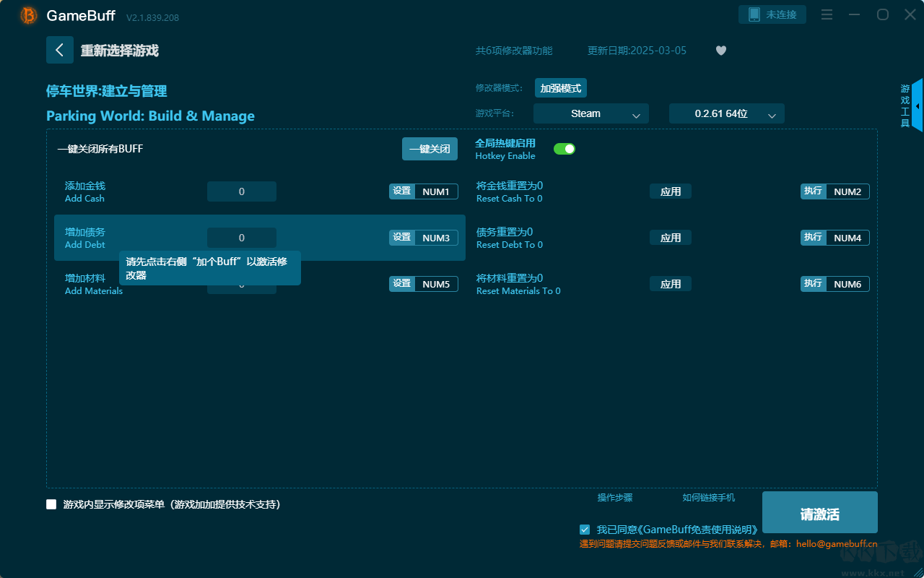Open the Steam platform dropdown
This screenshot has width=924, height=578.
click(x=590, y=113)
